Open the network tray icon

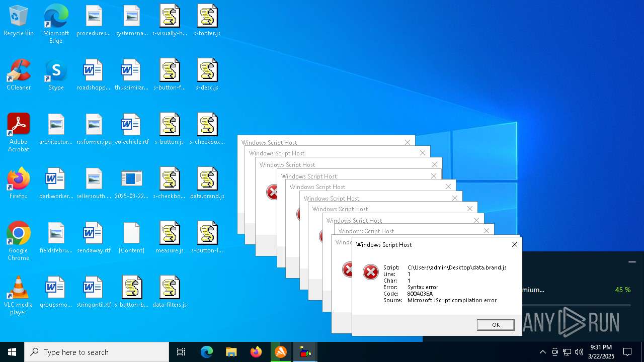coord(567,352)
